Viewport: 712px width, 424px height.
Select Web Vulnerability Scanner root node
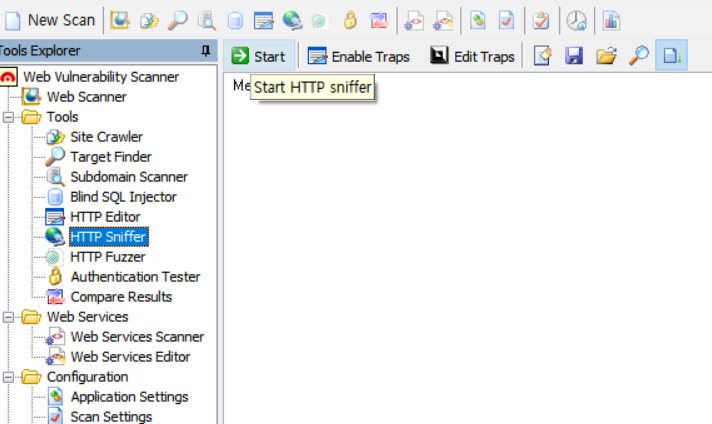click(101, 77)
